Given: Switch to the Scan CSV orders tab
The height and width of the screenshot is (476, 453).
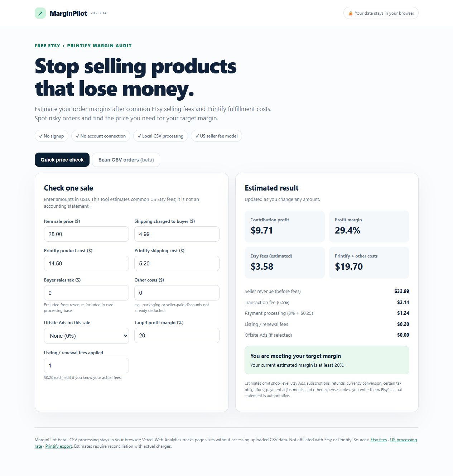Looking at the screenshot, I should coord(126,160).
